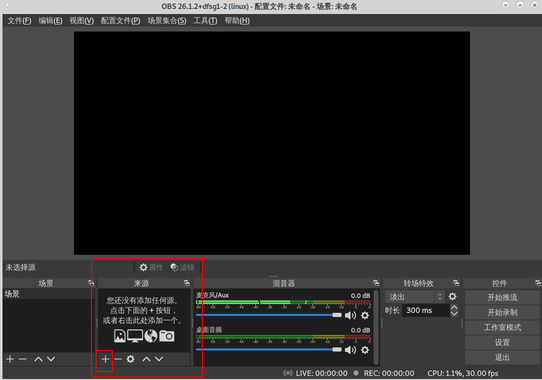This screenshot has width=542, height=380.
Task: Move source down with arrow
Action: coord(159,359)
